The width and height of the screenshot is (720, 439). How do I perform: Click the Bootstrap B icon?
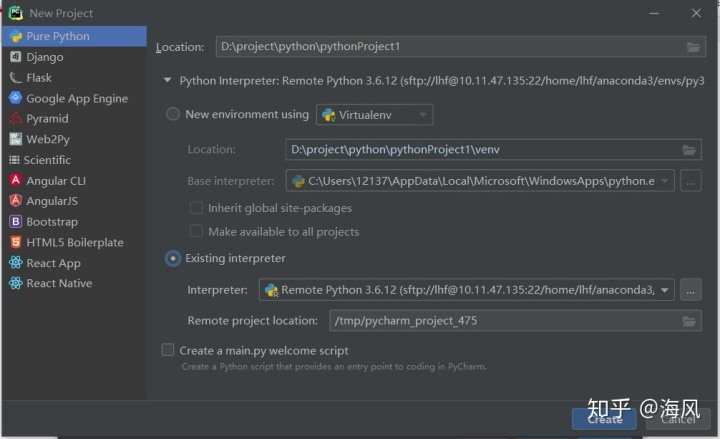(x=16, y=221)
